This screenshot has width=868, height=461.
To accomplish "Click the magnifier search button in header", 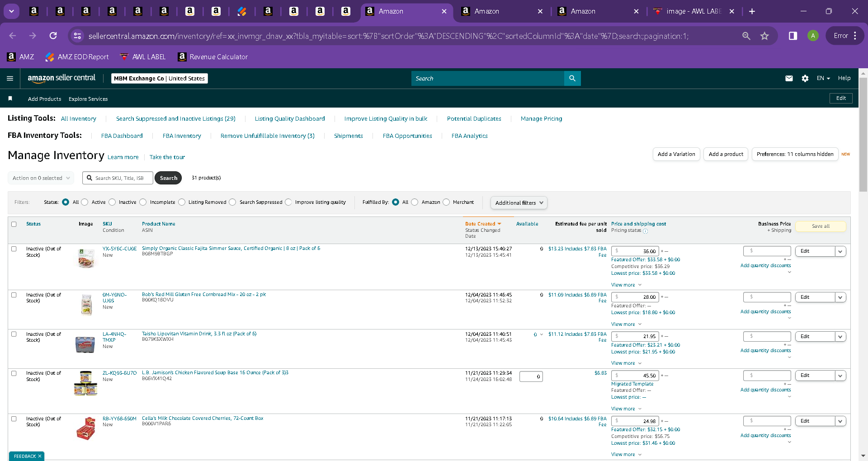I will click(x=572, y=78).
